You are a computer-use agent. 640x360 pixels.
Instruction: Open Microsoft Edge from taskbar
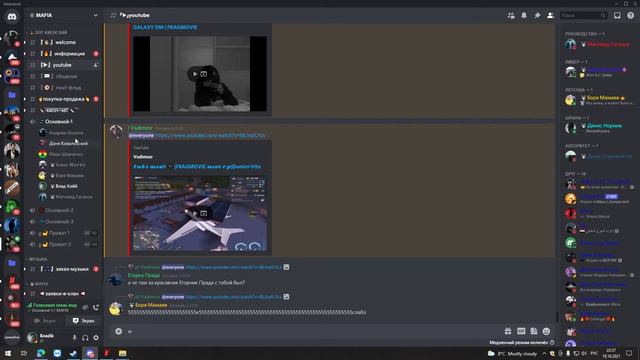(x=41, y=353)
